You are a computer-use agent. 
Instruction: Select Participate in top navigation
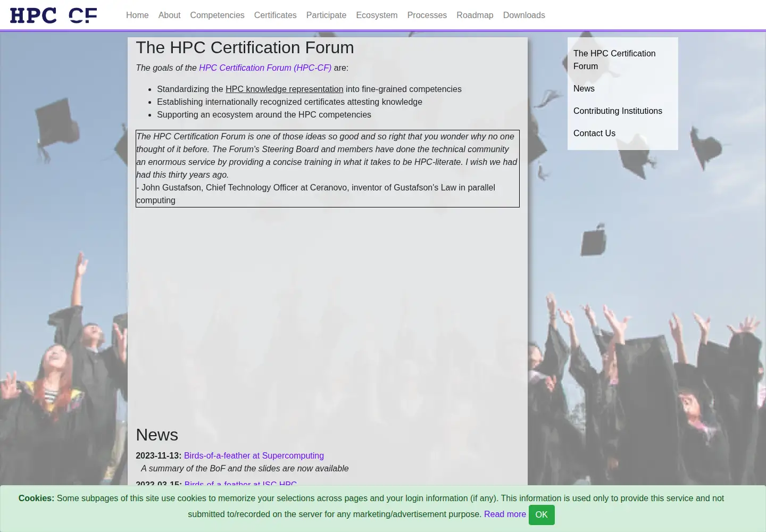point(326,15)
